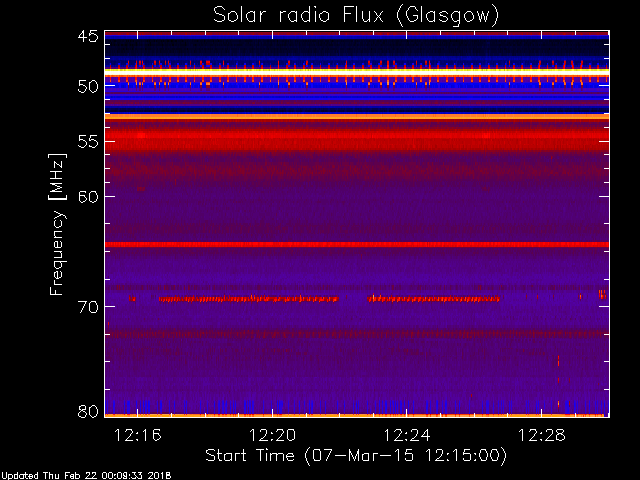The image size is (640, 480).
Task: Click the 12:16 time axis label
Action: click(x=138, y=435)
